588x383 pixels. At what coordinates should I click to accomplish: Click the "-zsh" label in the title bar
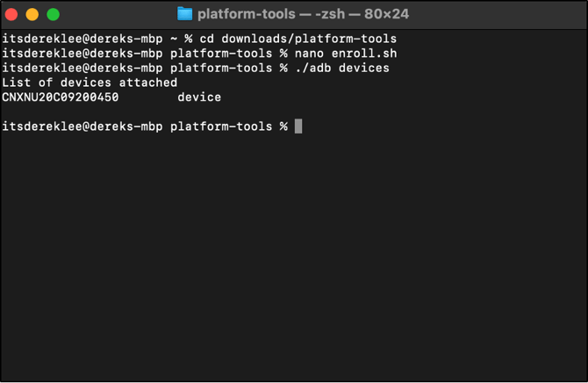[330, 14]
